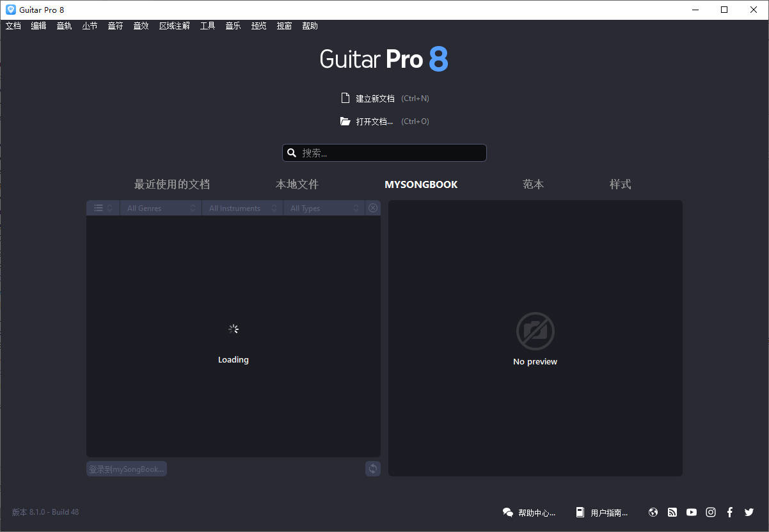
Task: Click the help center chat bubbles icon
Action: (x=508, y=512)
